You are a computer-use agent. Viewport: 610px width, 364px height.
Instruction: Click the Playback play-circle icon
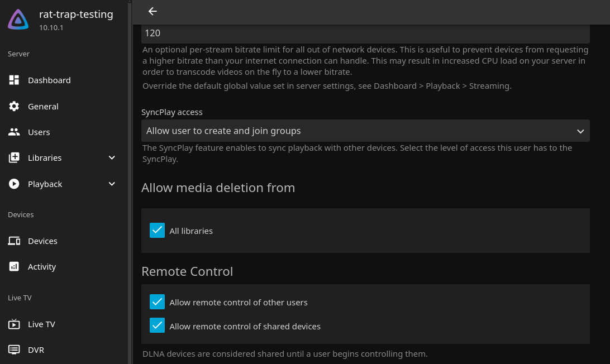15,184
